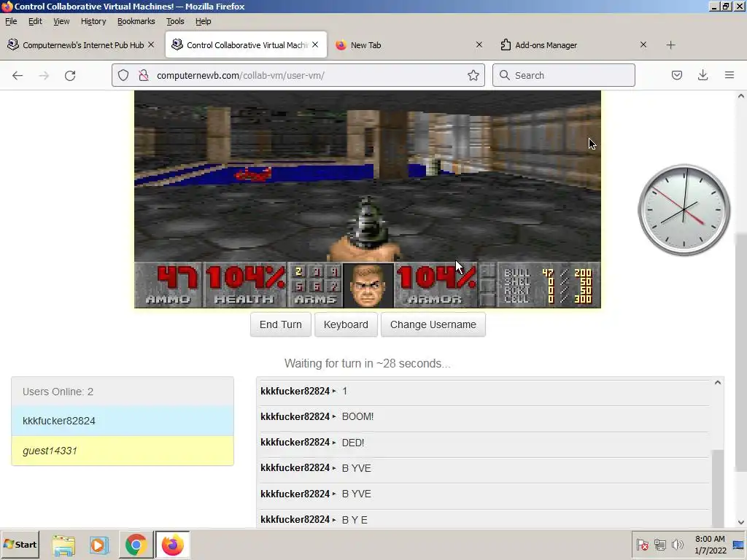Open the Firefox application menu (hamburger)
The width and height of the screenshot is (747, 560).
click(729, 75)
